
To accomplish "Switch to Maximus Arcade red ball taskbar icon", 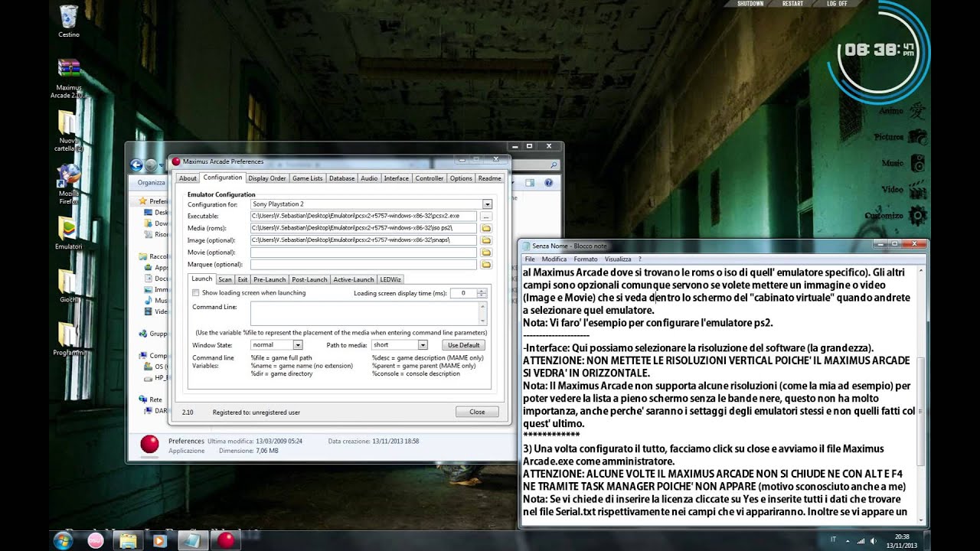I will click(227, 540).
